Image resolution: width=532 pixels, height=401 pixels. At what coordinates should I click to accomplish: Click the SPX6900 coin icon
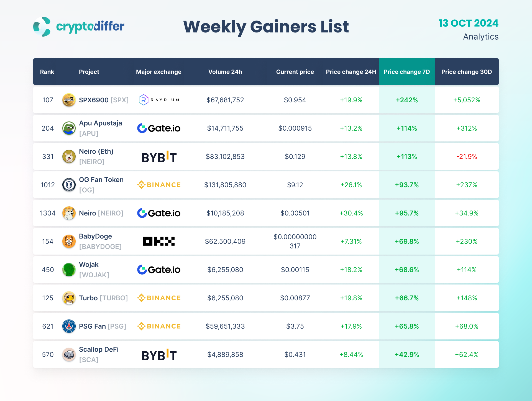pos(69,100)
